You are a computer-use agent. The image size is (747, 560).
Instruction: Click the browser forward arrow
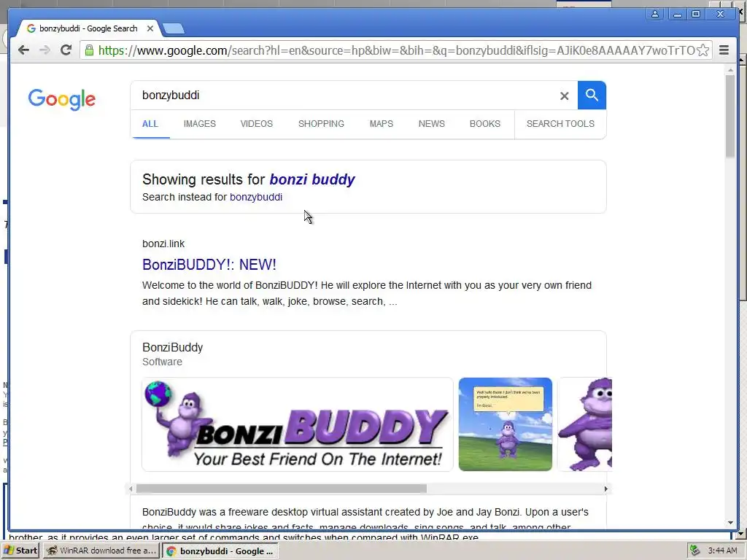pos(44,50)
